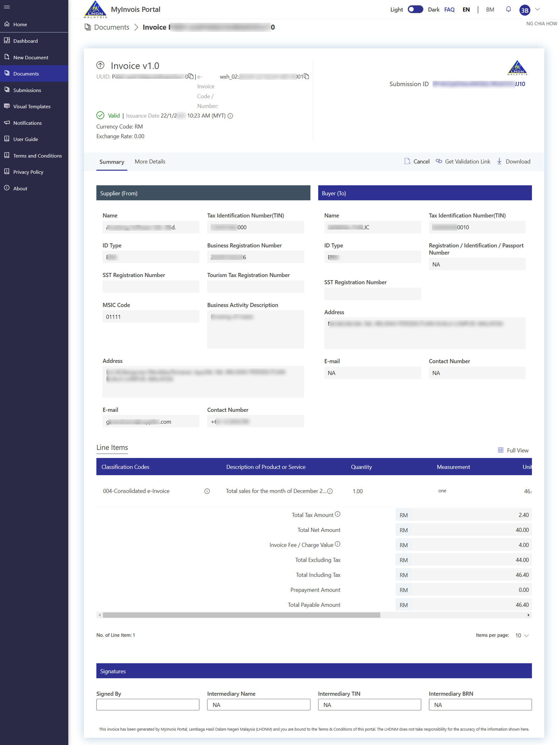
Task: Click Get Validation Link
Action: tap(463, 161)
